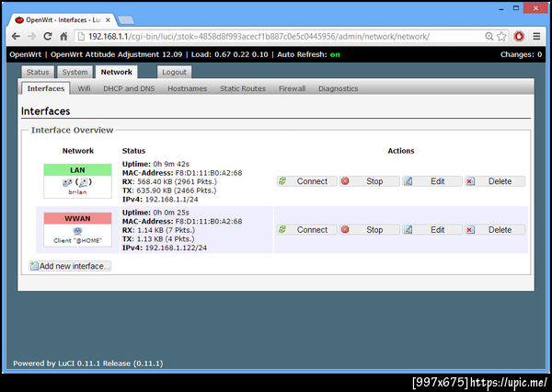Open the System tab
Viewport: 552px width, 392px height.
click(75, 72)
